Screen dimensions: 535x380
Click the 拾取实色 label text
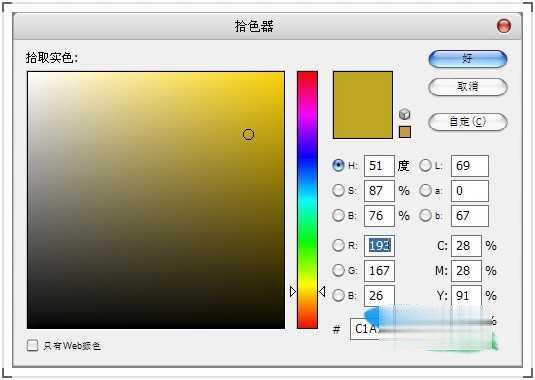coord(52,58)
